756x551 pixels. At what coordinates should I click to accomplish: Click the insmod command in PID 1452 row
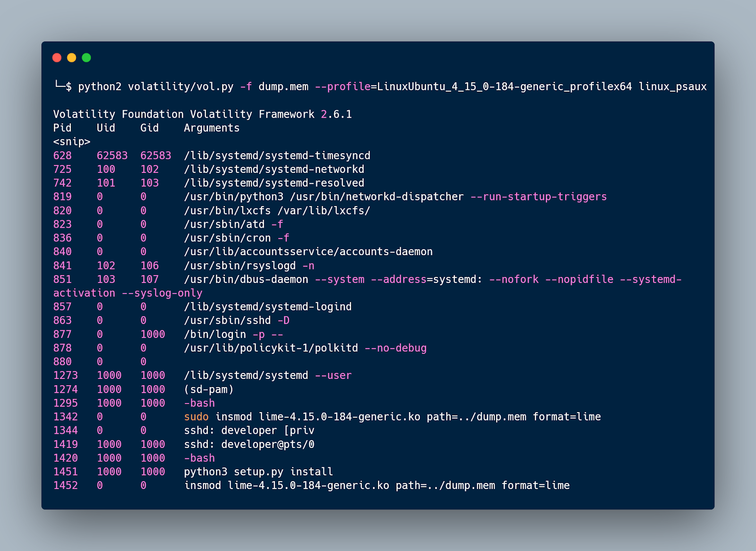click(x=377, y=486)
